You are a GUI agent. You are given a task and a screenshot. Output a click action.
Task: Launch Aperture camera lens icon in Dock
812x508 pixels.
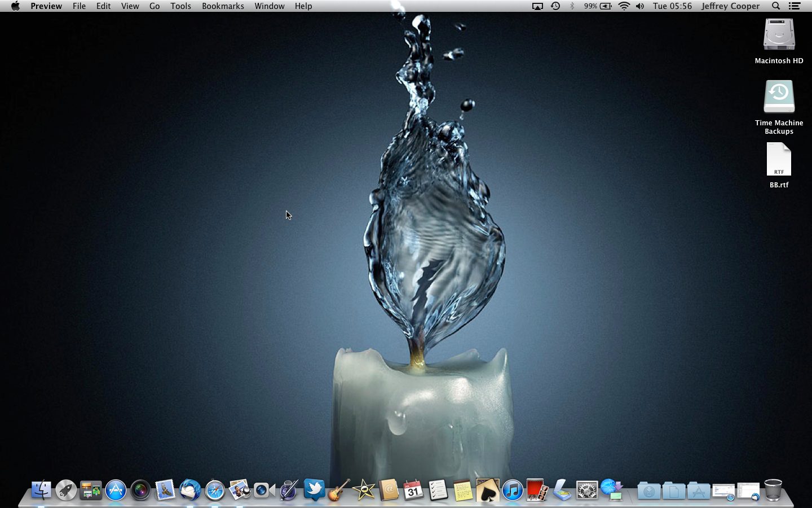coord(140,490)
